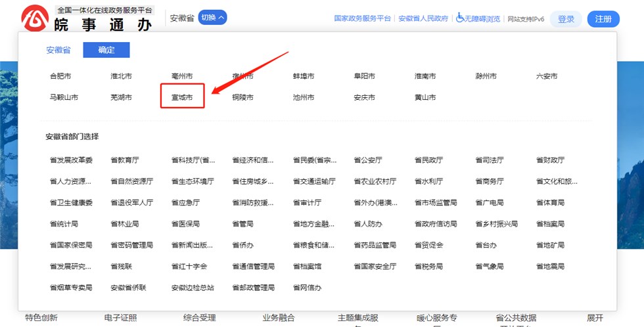Choose department 省农业农村厅
Screen dimensions: 644x327
pos(375,181)
